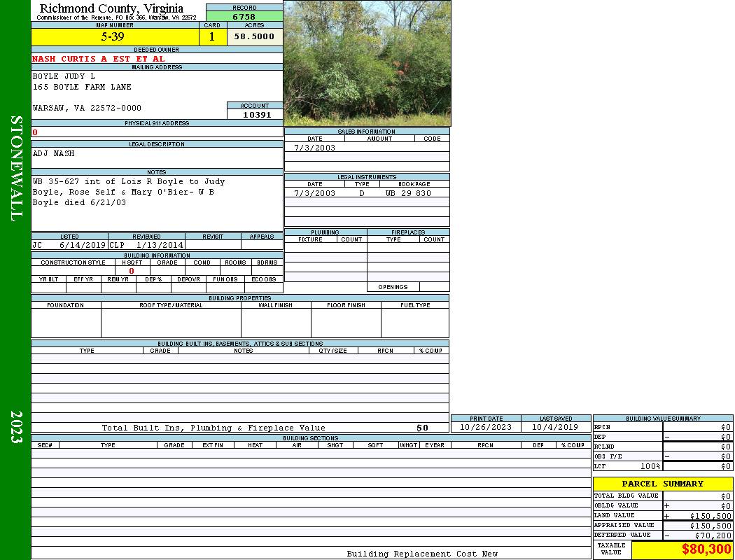Select the listed date 6/14/2019
Image resolution: width=735 pixels, height=560 pixels.
[82, 246]
